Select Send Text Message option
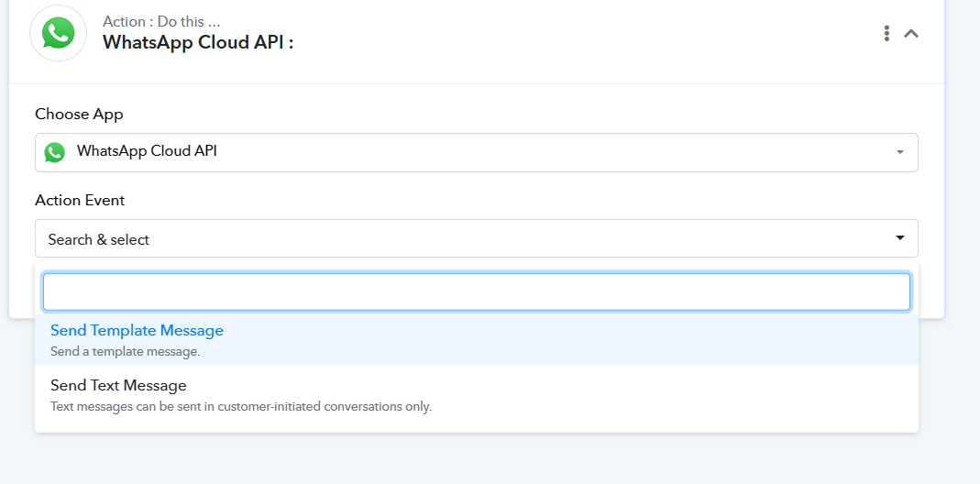Viewport: 980px width, 484px height. (477, 394)
